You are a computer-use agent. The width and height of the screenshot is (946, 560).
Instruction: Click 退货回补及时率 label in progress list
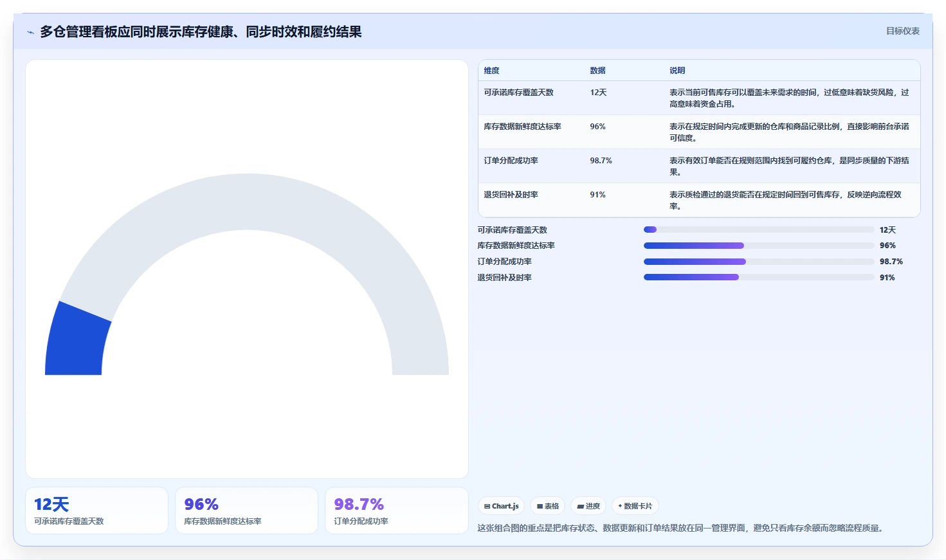504,278
